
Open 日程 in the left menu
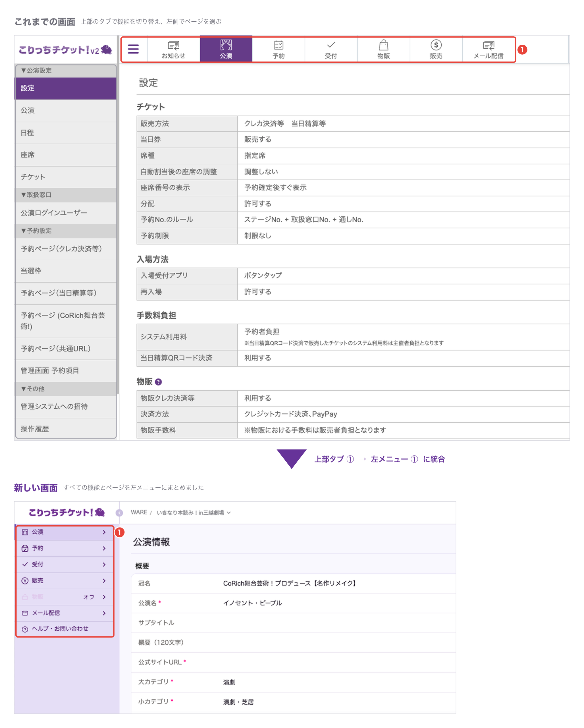click(66, 133)
